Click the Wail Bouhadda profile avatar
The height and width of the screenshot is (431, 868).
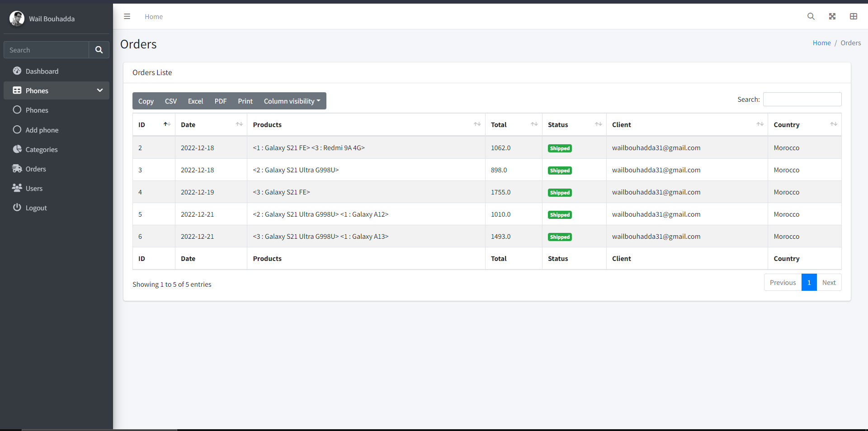pyautogui.click(x=17, y=19)
